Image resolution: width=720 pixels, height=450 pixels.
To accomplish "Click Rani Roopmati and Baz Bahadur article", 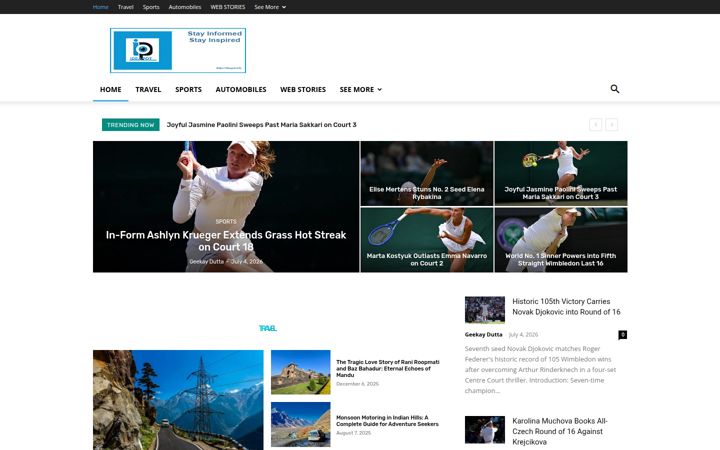I will click(388, 368).
